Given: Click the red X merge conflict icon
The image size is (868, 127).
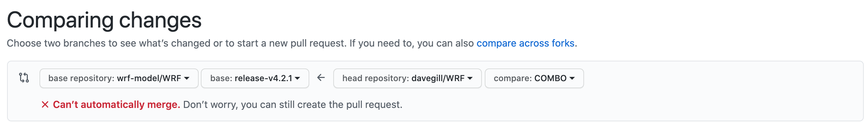Looking at the screenshot, I should click(45, 104).
